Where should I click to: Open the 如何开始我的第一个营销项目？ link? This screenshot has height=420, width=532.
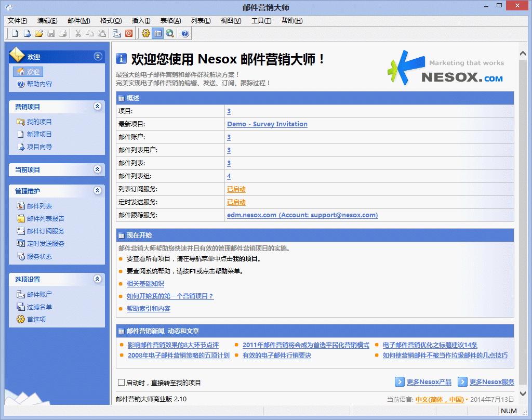[x=170, y=296]
